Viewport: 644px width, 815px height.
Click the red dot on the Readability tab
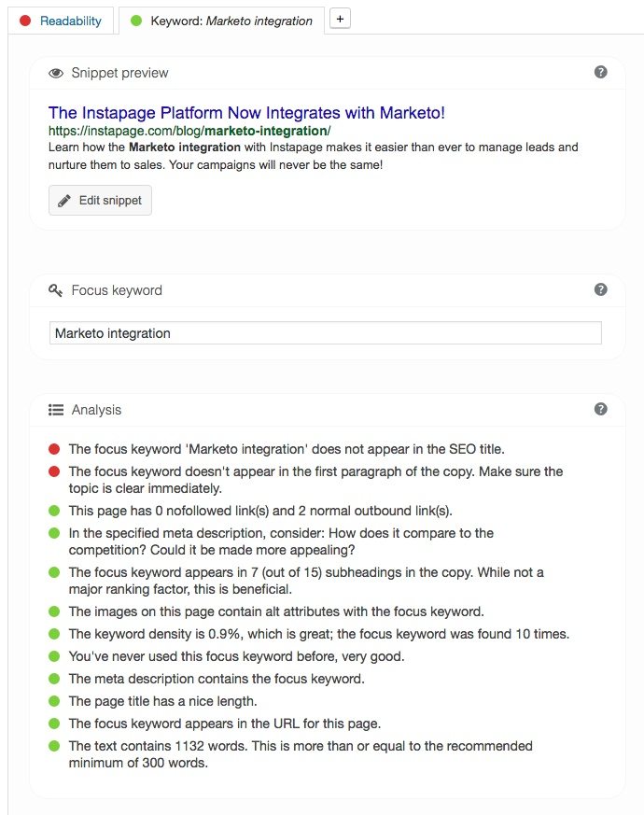(25, 20)
